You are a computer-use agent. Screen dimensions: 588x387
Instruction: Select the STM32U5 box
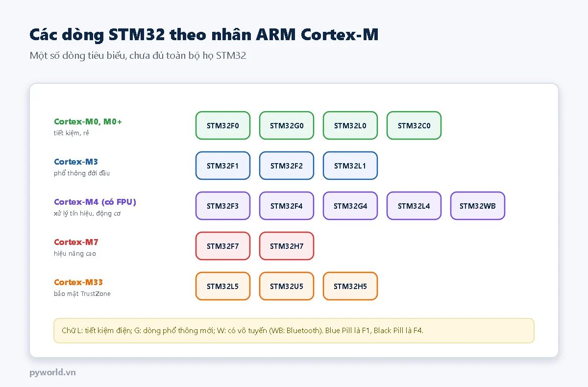tap(287, 286)
